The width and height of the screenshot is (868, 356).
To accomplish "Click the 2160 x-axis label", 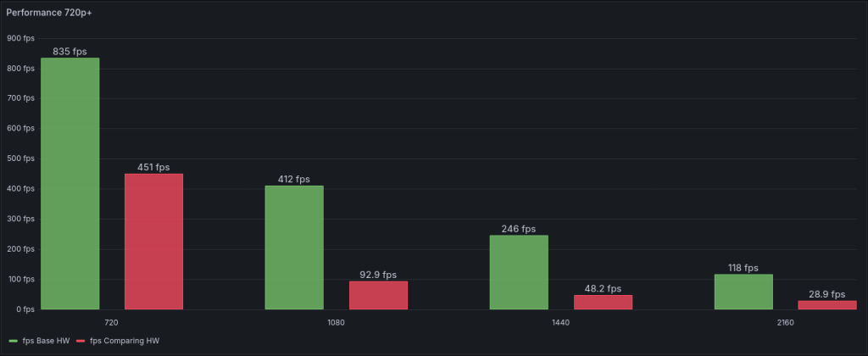I will (x=785, y=323).
